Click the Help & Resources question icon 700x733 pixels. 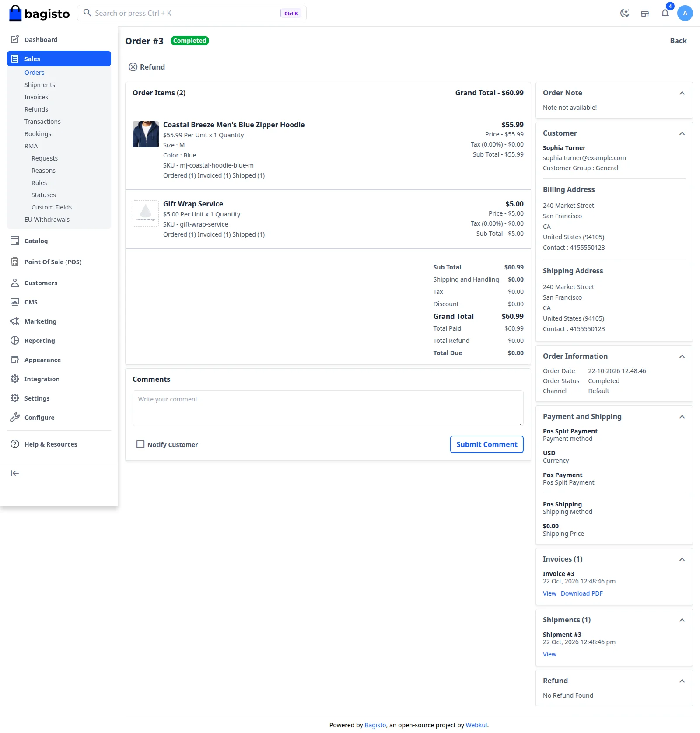[x=15, y=444]
